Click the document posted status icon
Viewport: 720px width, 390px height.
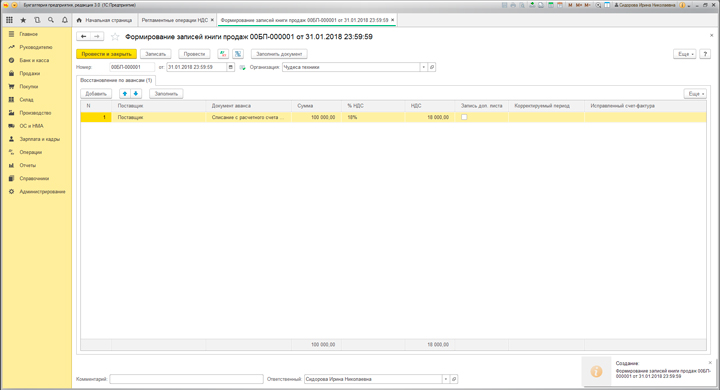pyautogui.click(x=242, y=67)
